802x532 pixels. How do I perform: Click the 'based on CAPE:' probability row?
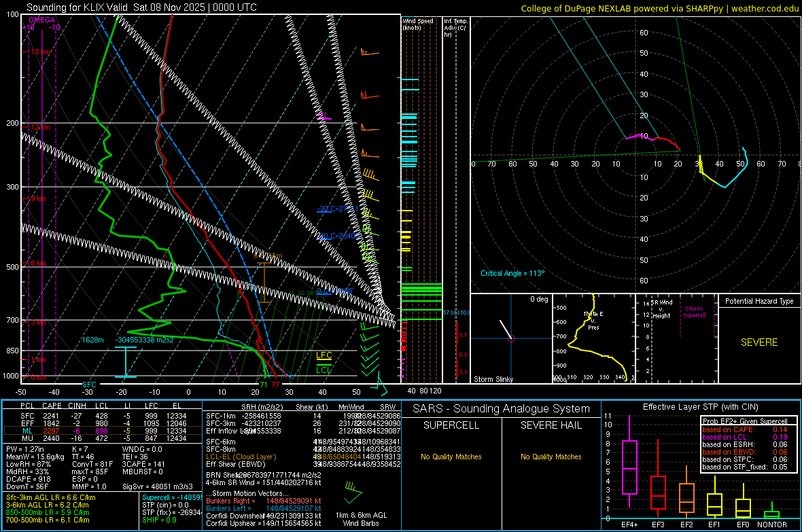(745, 429)
